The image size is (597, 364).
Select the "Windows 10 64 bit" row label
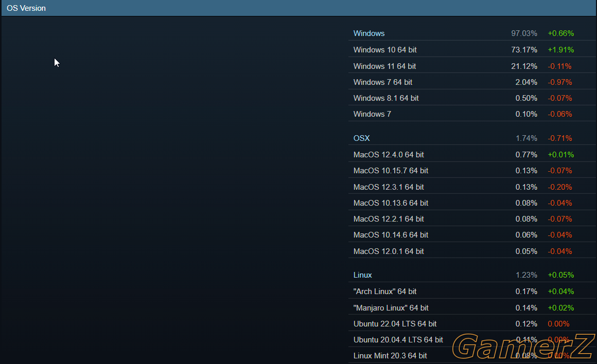pyautogui.click(x=385, y=50)
